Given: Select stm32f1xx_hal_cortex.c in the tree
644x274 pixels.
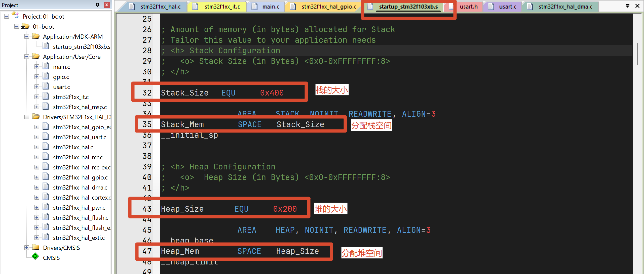Looking at the screenshot, I should [x=82, y=198].
